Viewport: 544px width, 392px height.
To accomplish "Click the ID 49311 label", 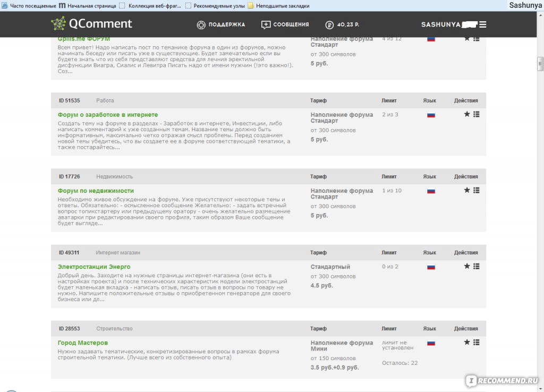I will point(69,252).
